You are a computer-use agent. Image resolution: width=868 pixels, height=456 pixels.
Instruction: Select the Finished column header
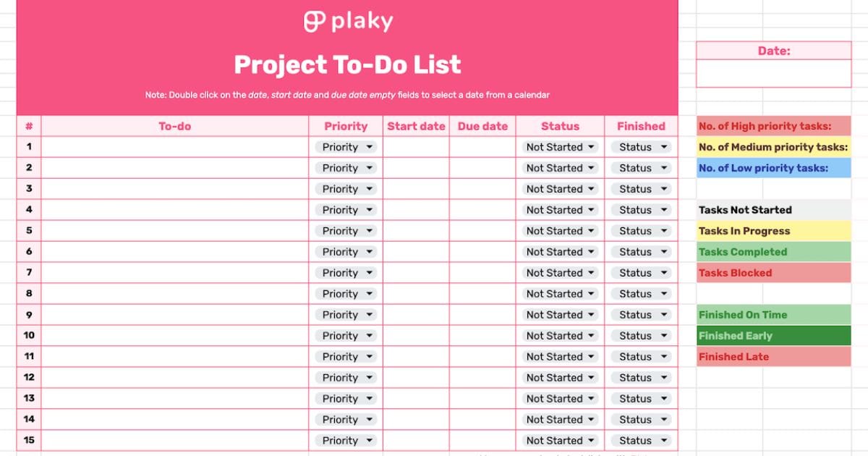pyautogui.click(x=641, y=126)
